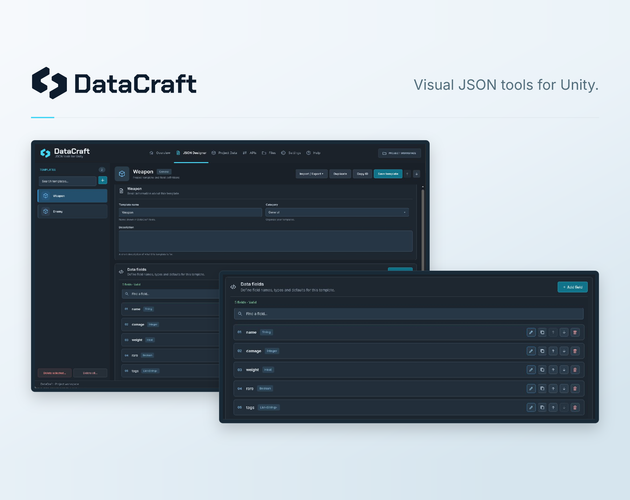The height and width of the screenshot is (500, 630).
Task: Copy the name field row
Action: coord(542,332)
